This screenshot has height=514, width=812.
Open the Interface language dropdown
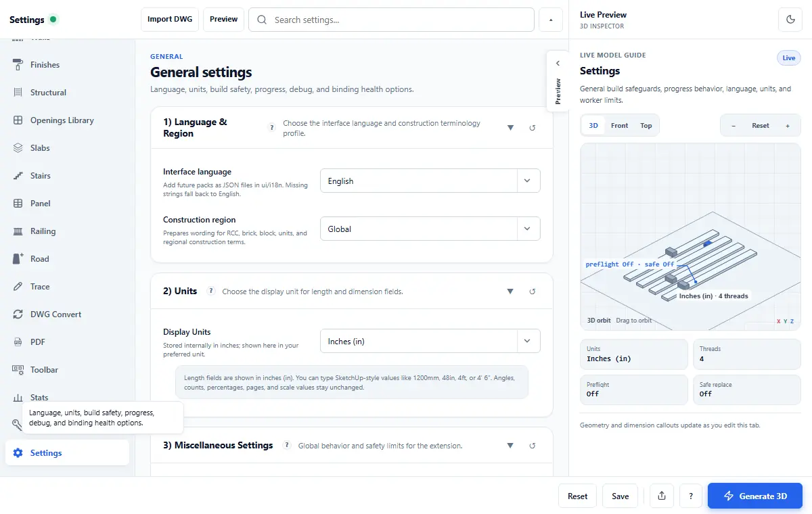click(430, 181)
